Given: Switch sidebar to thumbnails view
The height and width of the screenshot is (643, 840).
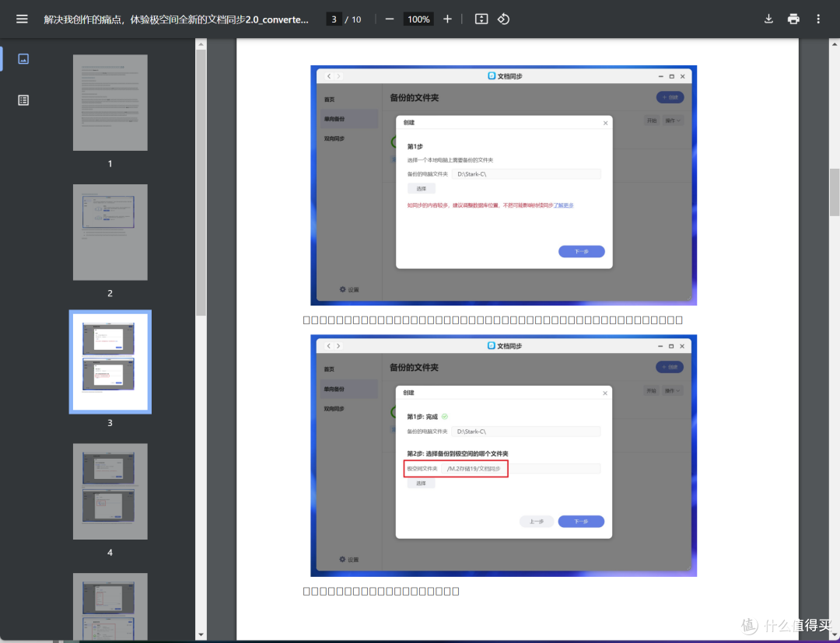Looking at the screenshot, I should pyautogui.click(x=23, y=59).
